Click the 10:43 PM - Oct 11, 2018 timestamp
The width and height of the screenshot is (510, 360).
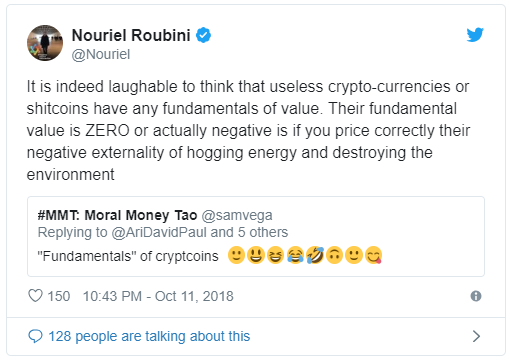click(x=158, y=296)
